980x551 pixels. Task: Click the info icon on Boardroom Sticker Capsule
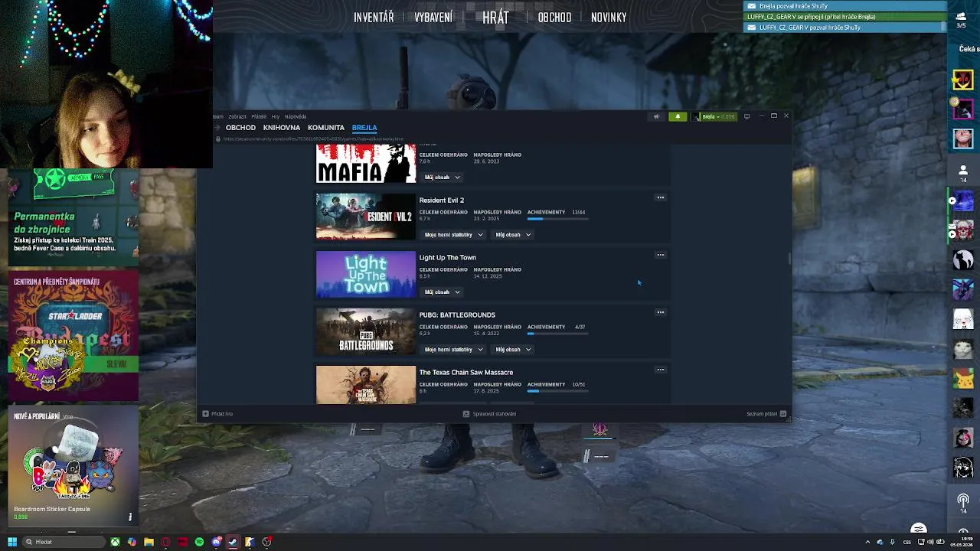[130, 517]
